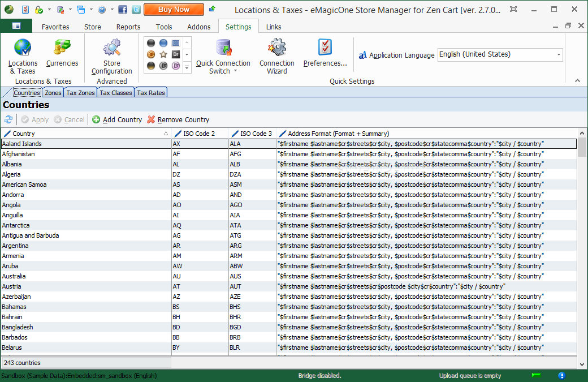Screen dimensions: 588x382
Task: Toggle Country column sort arrow
Action: [166, 134]
